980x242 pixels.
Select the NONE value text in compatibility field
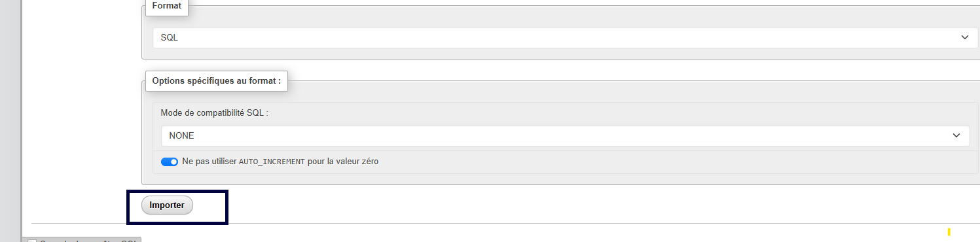pyautogui.click(x=181, y=136)
